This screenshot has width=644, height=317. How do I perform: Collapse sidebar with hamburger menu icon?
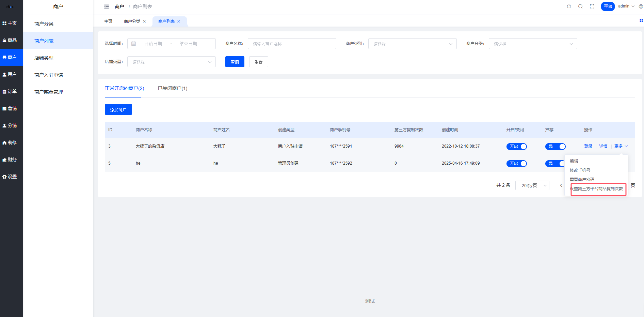[x=107, y=6]
